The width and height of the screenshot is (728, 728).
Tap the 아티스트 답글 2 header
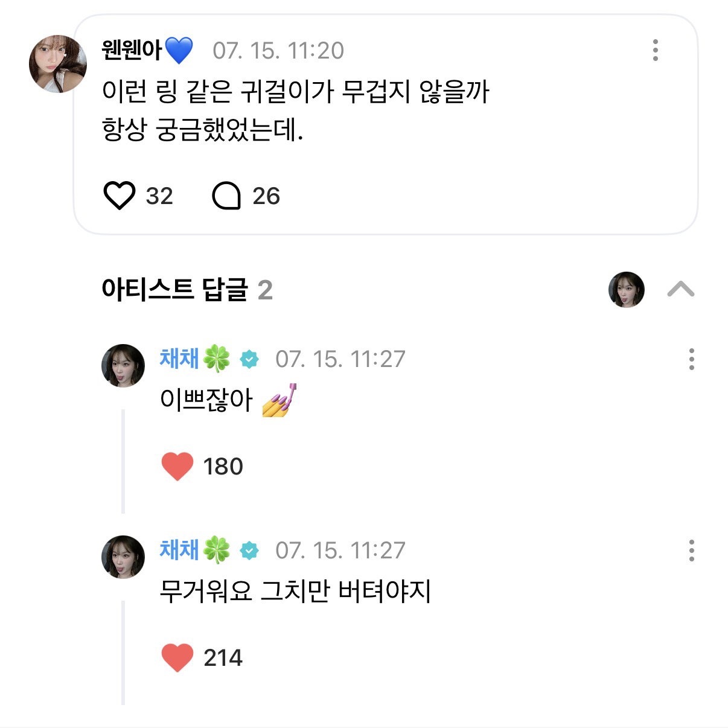point(187,290)
